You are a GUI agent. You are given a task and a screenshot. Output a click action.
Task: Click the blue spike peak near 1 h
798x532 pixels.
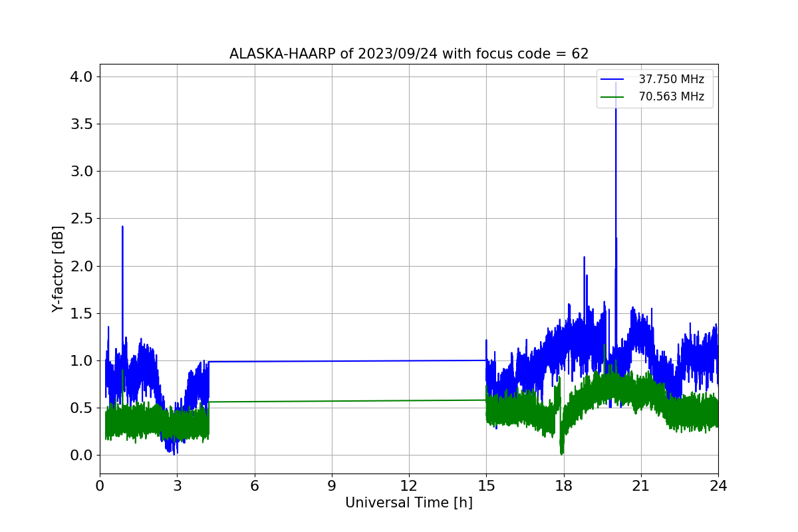point(122,228)
